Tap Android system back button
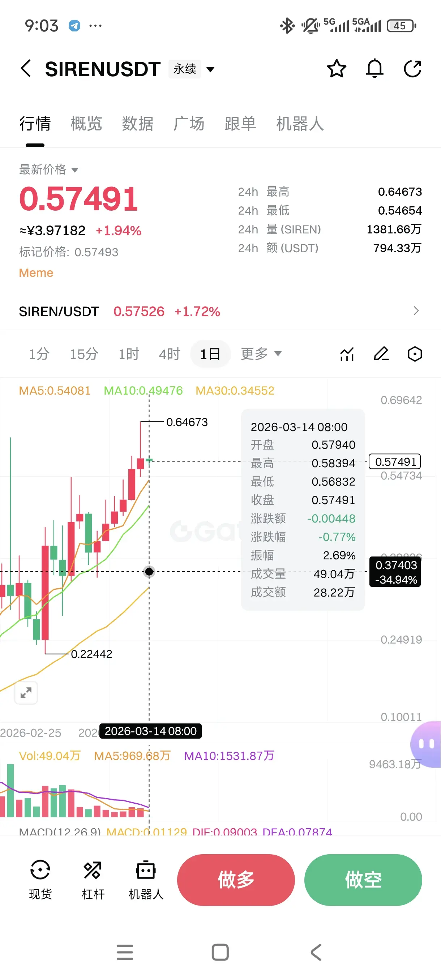The image size is (441, 980). tap(316, 952)
